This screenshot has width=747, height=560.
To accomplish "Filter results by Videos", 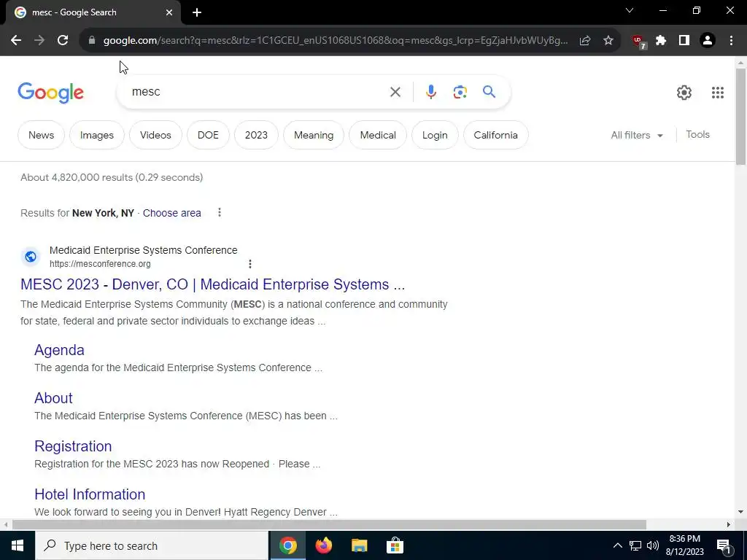I will tap(155, 135).
